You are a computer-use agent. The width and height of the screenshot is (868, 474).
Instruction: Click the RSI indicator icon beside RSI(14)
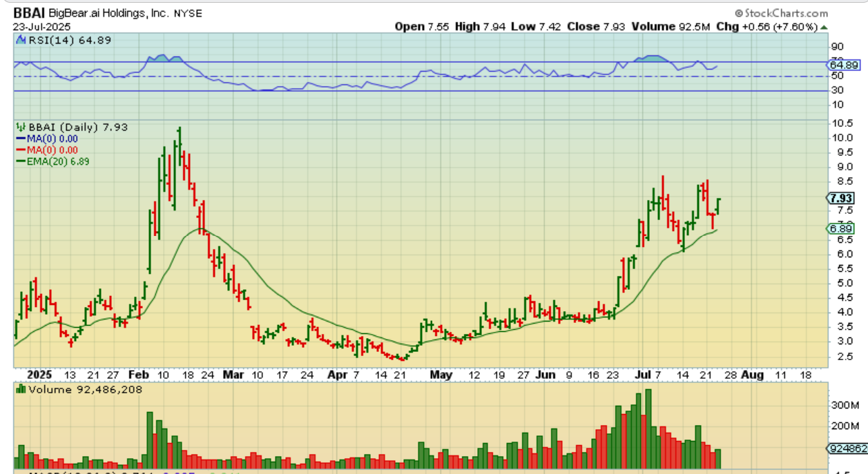[x=20, y=40]
